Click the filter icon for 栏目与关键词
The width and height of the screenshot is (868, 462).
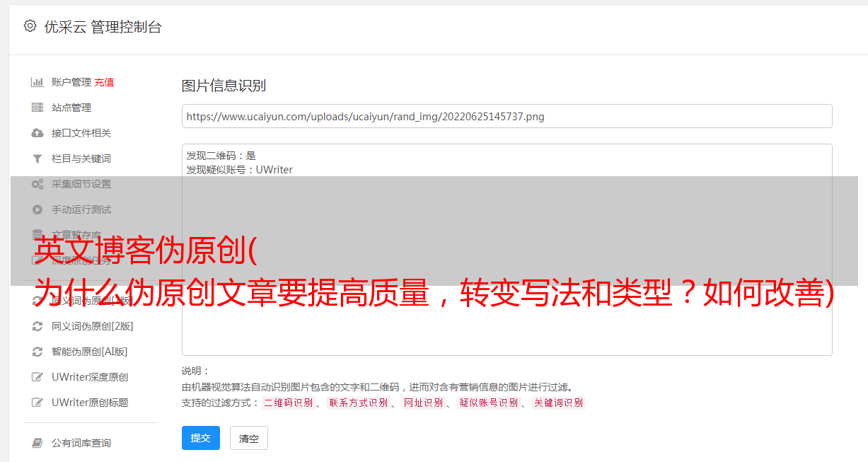(x=37, y=158)
